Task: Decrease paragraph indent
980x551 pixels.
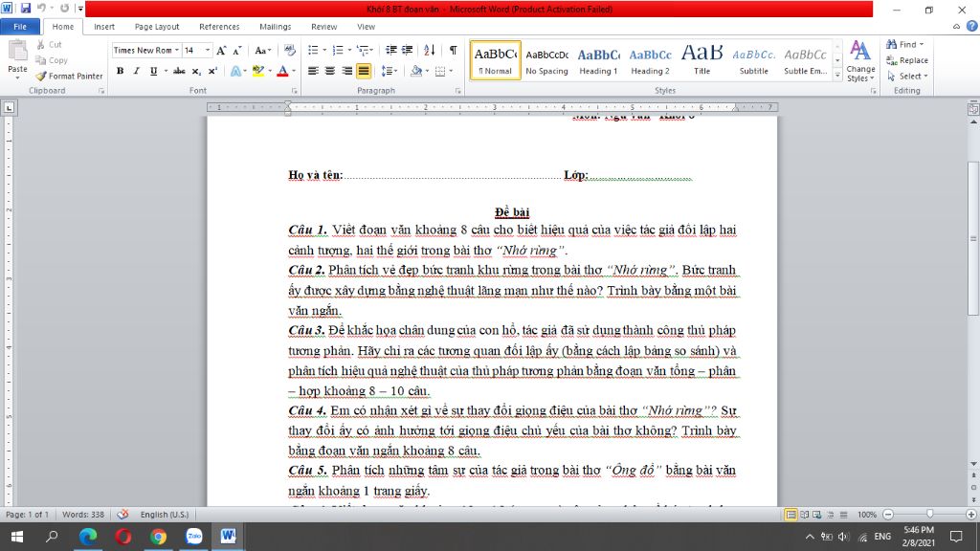Action: [x=391, y=50]
